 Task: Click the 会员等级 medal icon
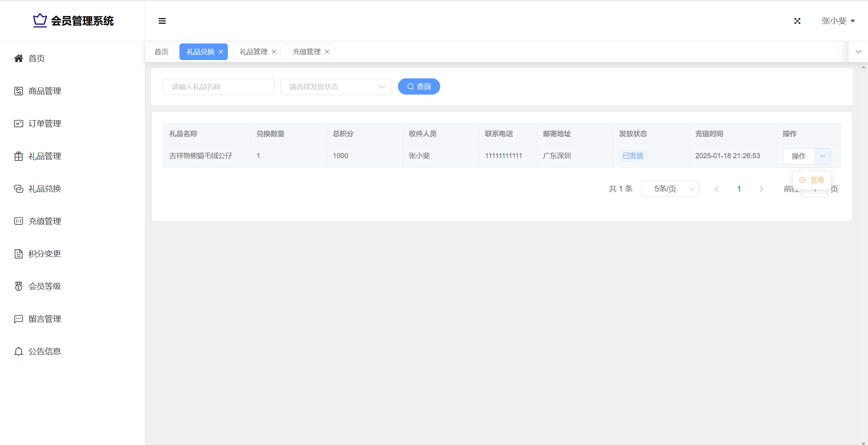pos(18,286)
